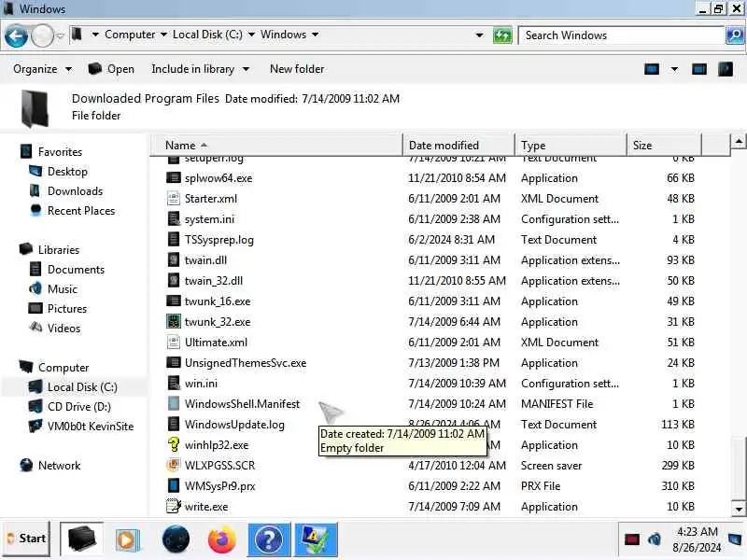Click the Forward navigation button
The image size is (747, 560).
(x=42, y=35)
